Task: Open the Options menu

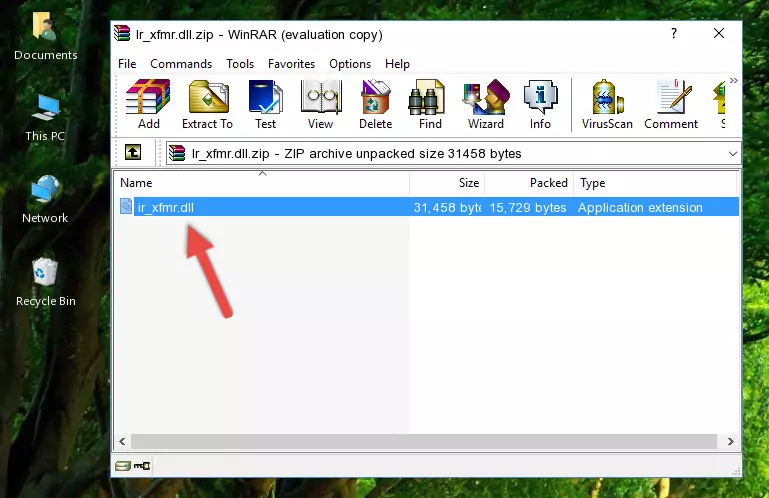Action: point(350,64)
